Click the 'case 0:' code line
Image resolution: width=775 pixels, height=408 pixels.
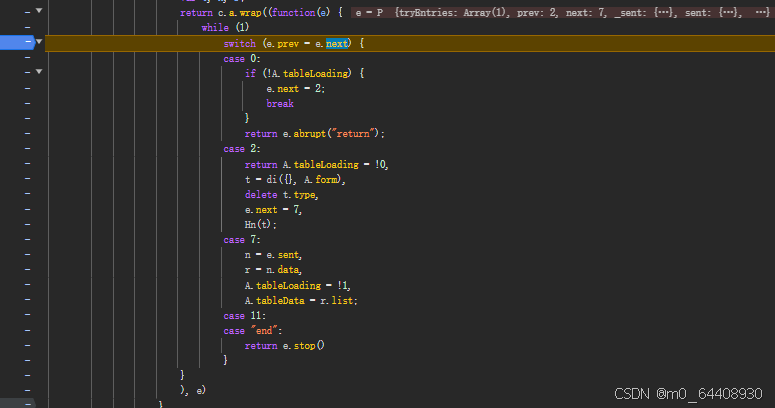(242, 59)
